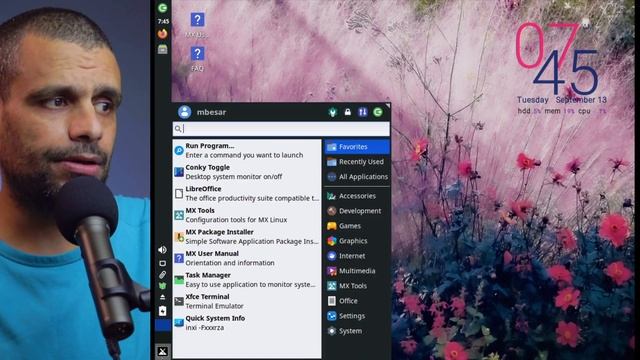Viewport: 640px width, 360px height.
Task: Open LibreOffice from favorites list
Action: tap(247, 193)
